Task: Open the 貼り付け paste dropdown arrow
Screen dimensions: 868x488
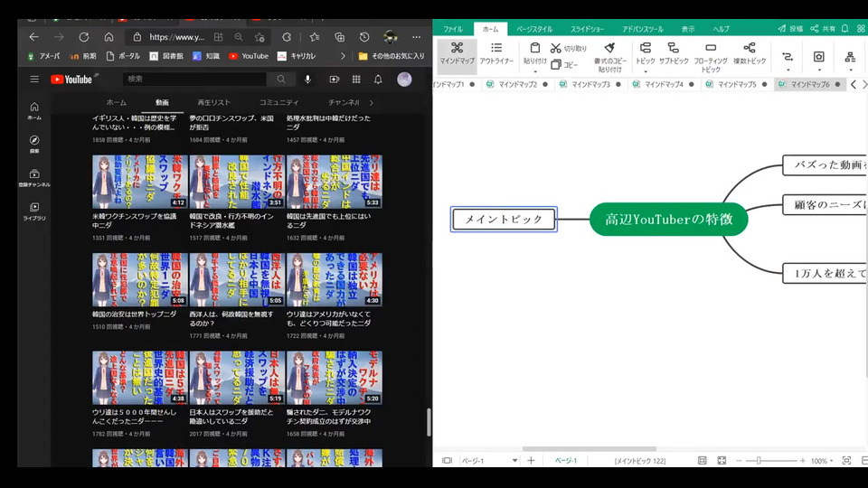Action: click(x=534, y=71)
